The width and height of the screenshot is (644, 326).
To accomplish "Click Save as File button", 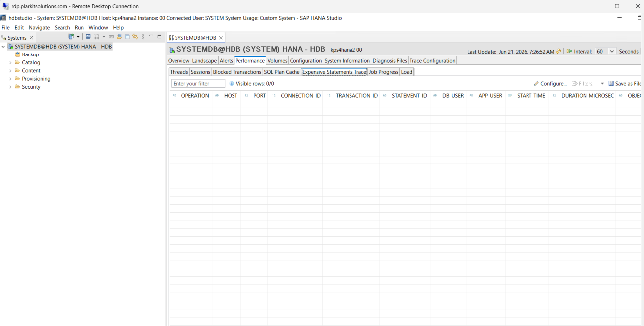I will coord(625,84).
